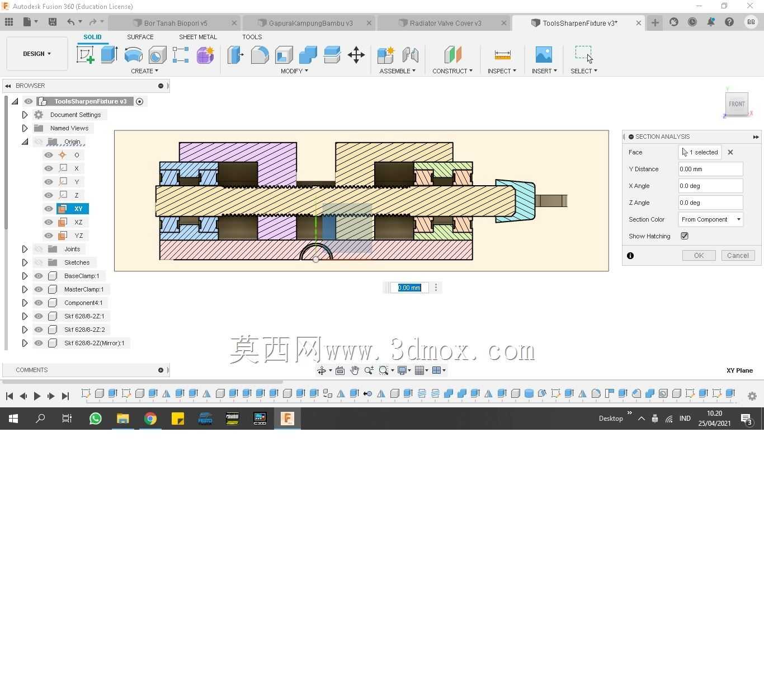Select the Look At tool
This screenshot has width=764, height=700.
coord(340,370)
